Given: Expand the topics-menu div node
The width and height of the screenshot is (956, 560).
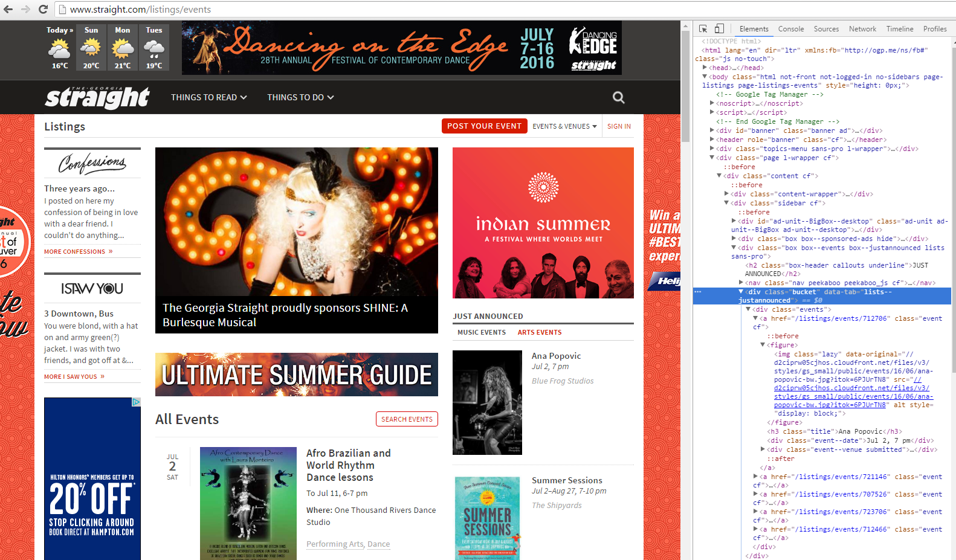Looking at the screenshot, I should click(712, 149).
